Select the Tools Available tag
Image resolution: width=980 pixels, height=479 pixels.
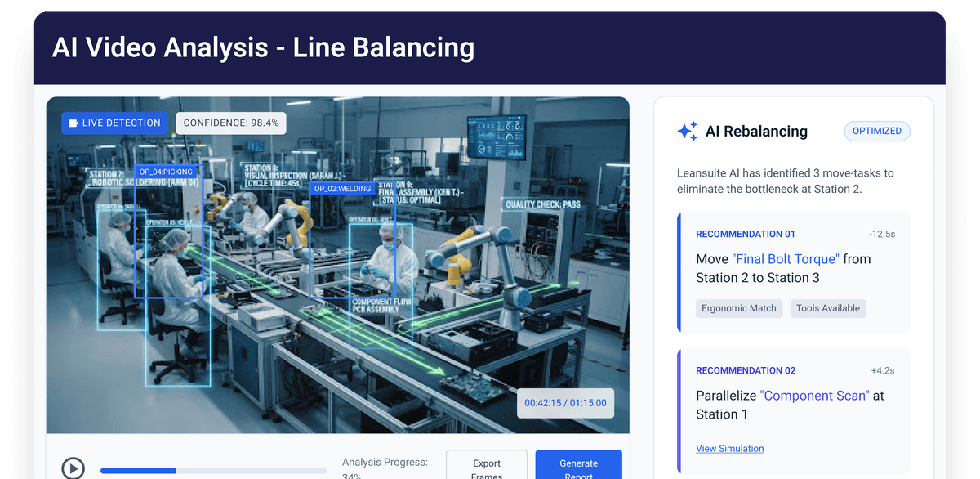828,308
